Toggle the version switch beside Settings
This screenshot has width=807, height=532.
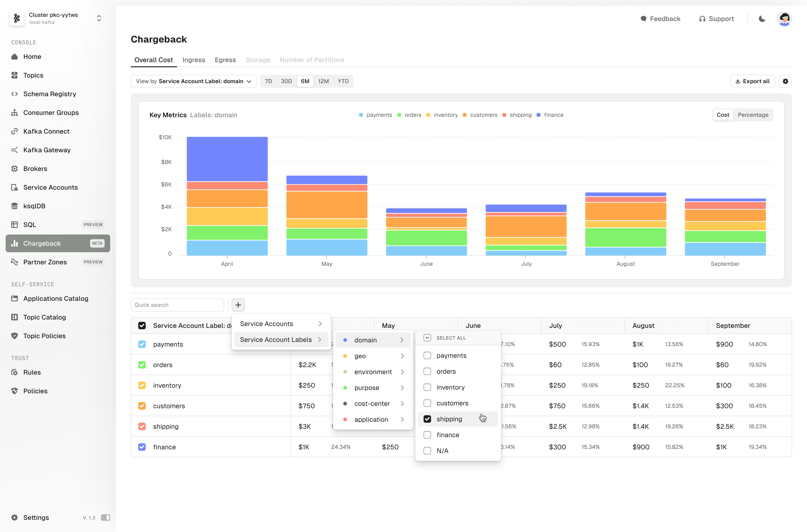[x=105, y=518]
